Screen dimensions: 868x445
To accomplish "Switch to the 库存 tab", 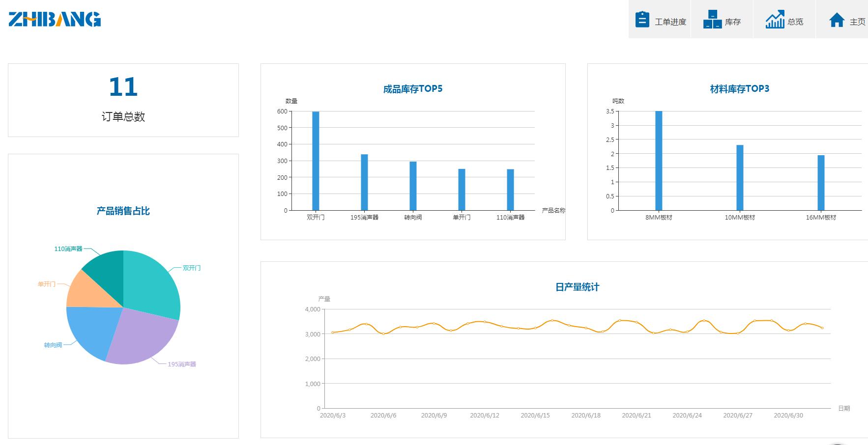I will pyautogui.click(x=732, y=22).
